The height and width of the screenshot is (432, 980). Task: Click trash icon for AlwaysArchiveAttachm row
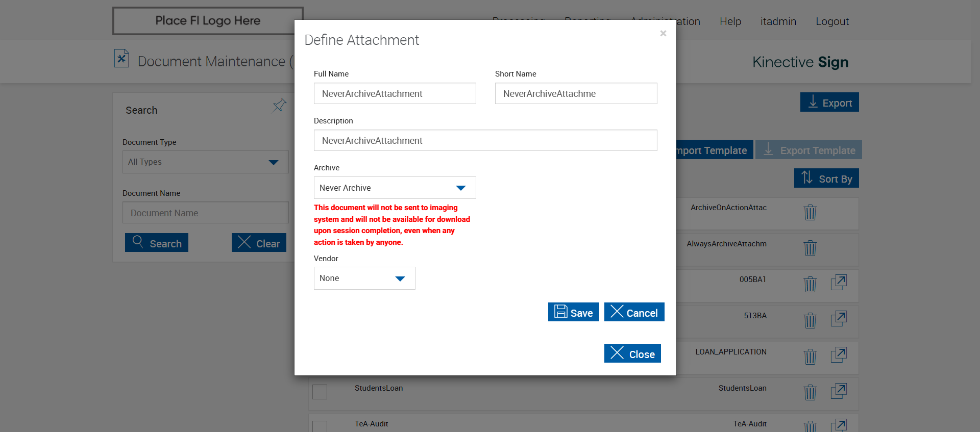coord(810,248)
